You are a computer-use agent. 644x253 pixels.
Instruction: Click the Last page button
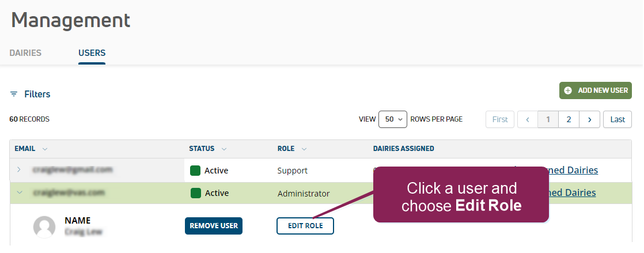click(x=618, y=119)
